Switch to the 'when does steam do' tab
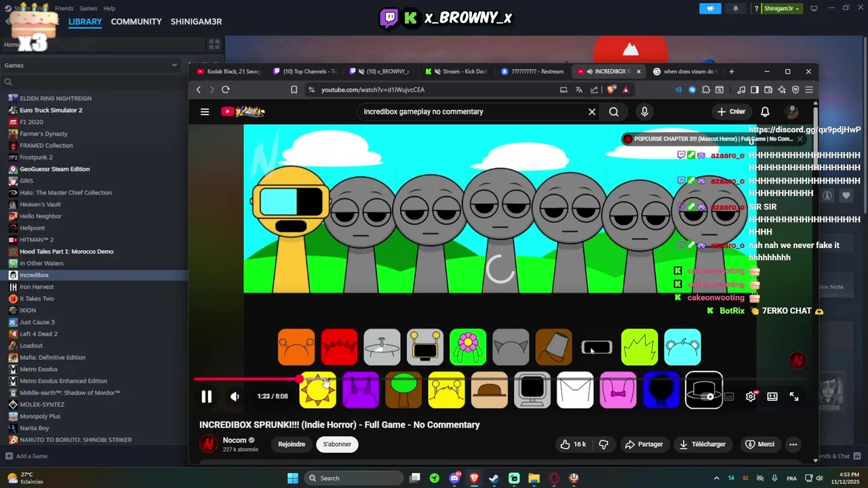 click(x=685, y=71)
